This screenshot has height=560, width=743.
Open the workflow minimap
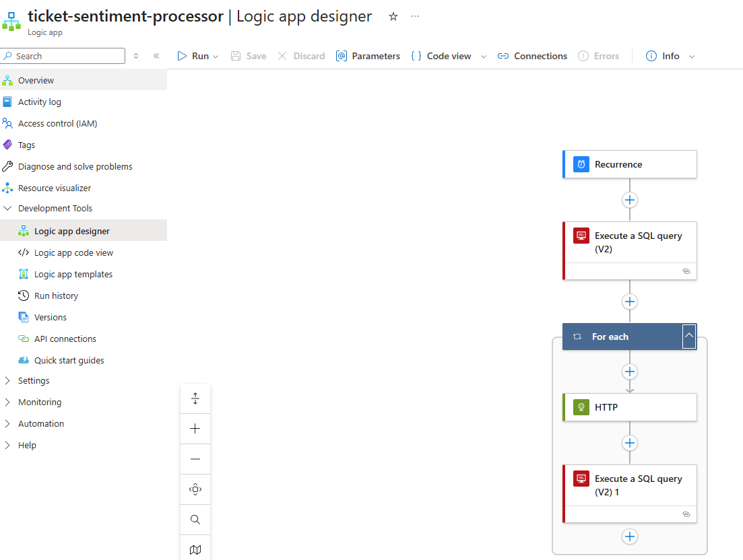pos(195,549)
